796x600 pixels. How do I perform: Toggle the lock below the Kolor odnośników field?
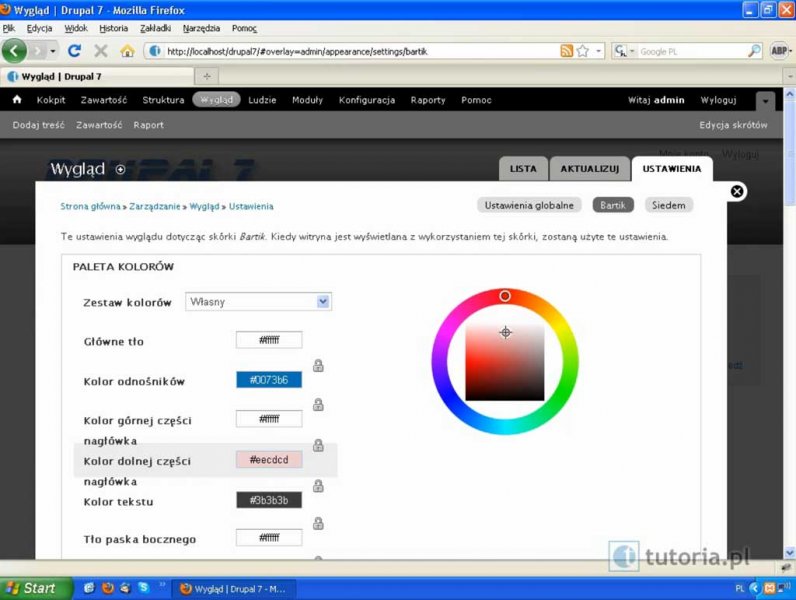click(x=318, y=404)
